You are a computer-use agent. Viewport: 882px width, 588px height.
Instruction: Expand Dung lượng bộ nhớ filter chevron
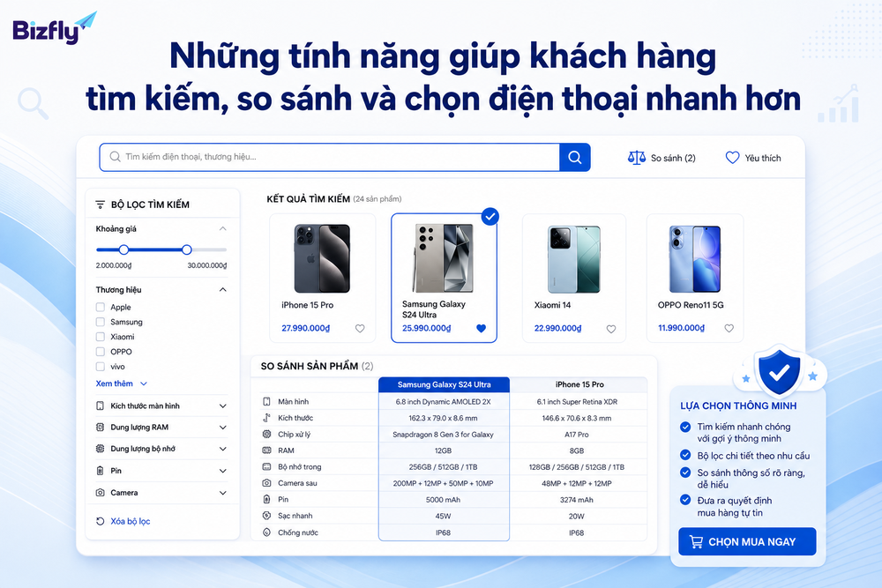(223, 449)
